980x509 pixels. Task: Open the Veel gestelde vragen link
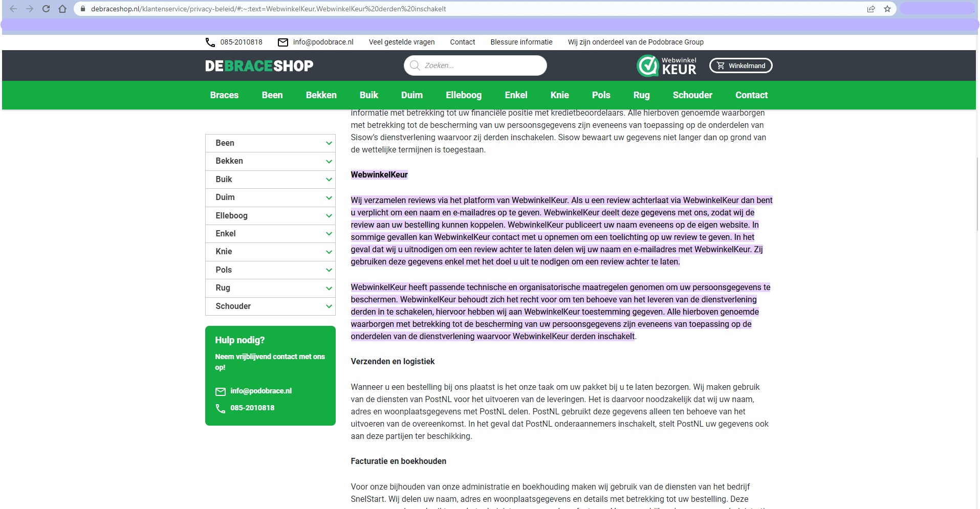[402, 42]
